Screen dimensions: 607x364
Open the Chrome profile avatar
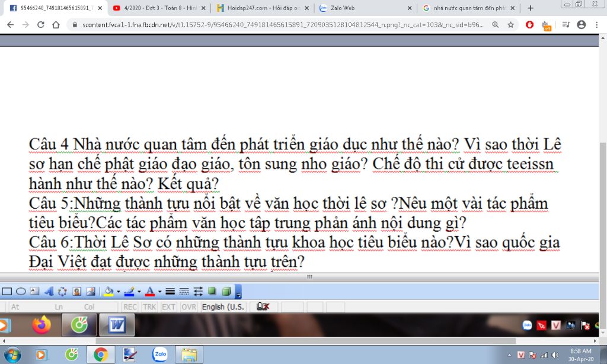pyautogui.click(x=582, y=25)
